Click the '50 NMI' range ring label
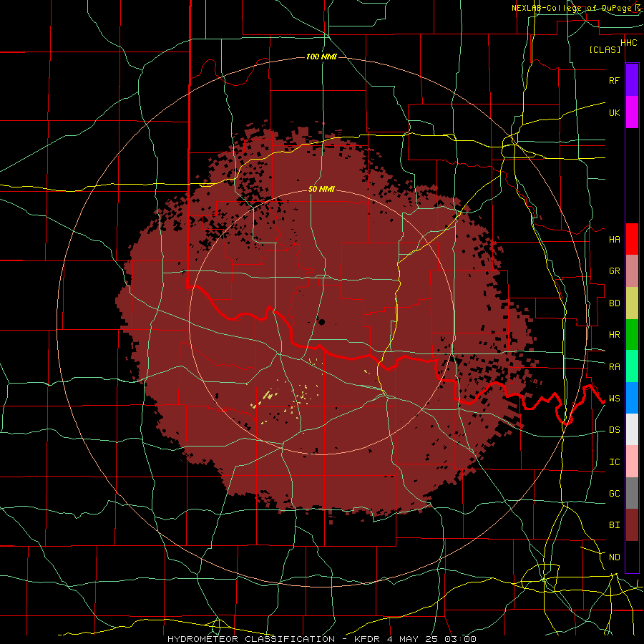This screenshot has height=644, width=644. click(x=321, y=189)
